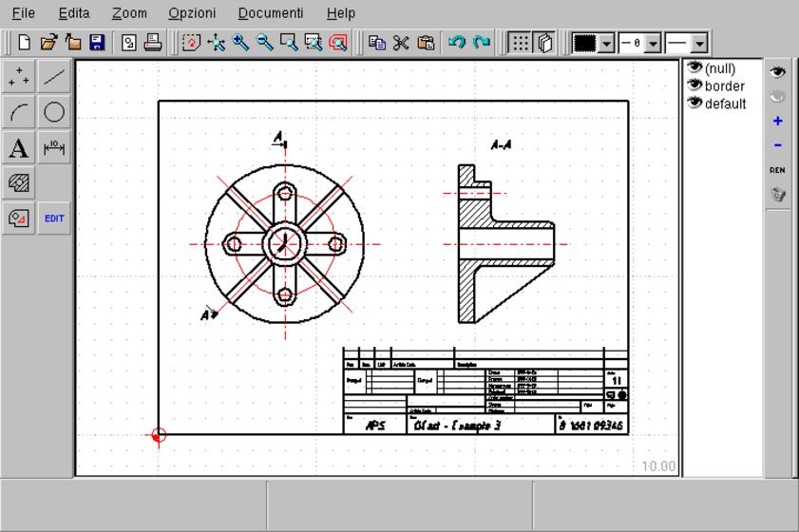Toggle visibility of the border layer
The width and height of the screenshot is (799, 532).
694,85
